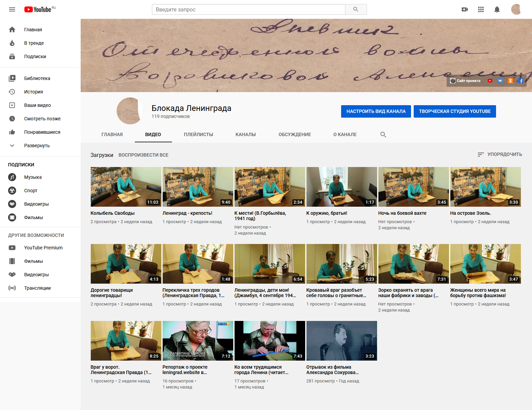Open the banner Odnoklassniki link icon
This screenshot has width=532, height=410.
510,81
